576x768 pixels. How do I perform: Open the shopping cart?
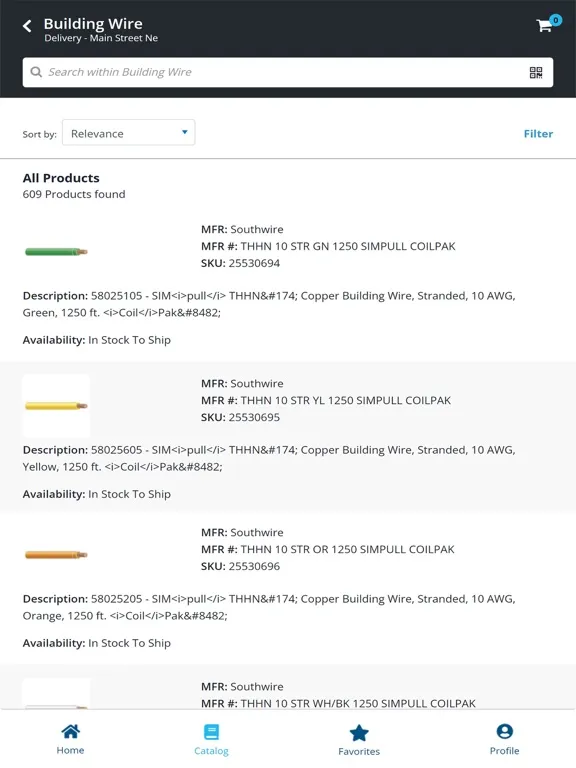[x=545, y=25]
